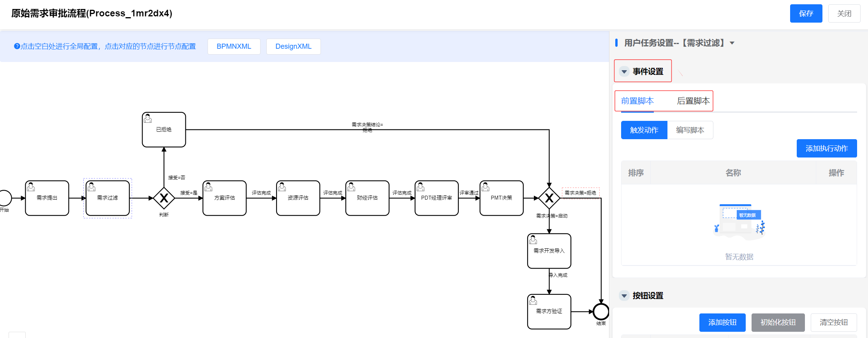The width and height of the screenshot is (868, 338).
Task: Switch to the 前置脚本 tab
Action: tap(637, 101)
